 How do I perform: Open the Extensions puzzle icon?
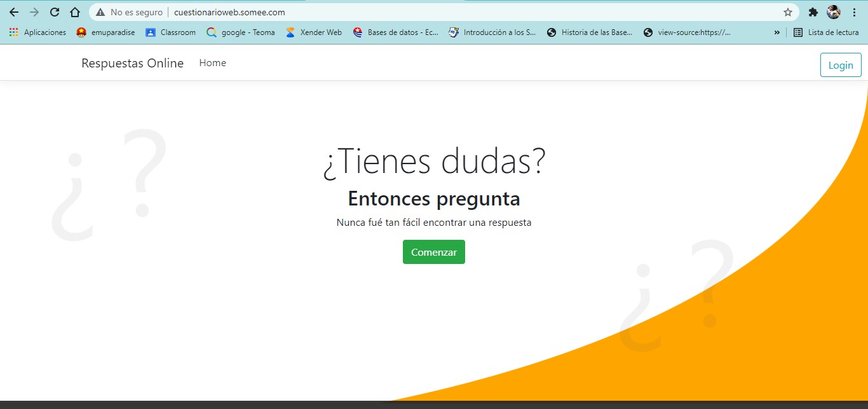tap(813, 12)
